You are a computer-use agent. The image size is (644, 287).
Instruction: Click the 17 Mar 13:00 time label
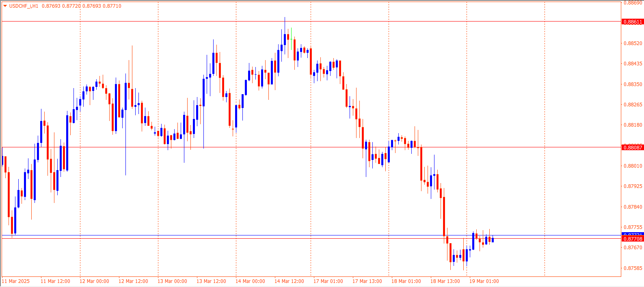[367, 281]
